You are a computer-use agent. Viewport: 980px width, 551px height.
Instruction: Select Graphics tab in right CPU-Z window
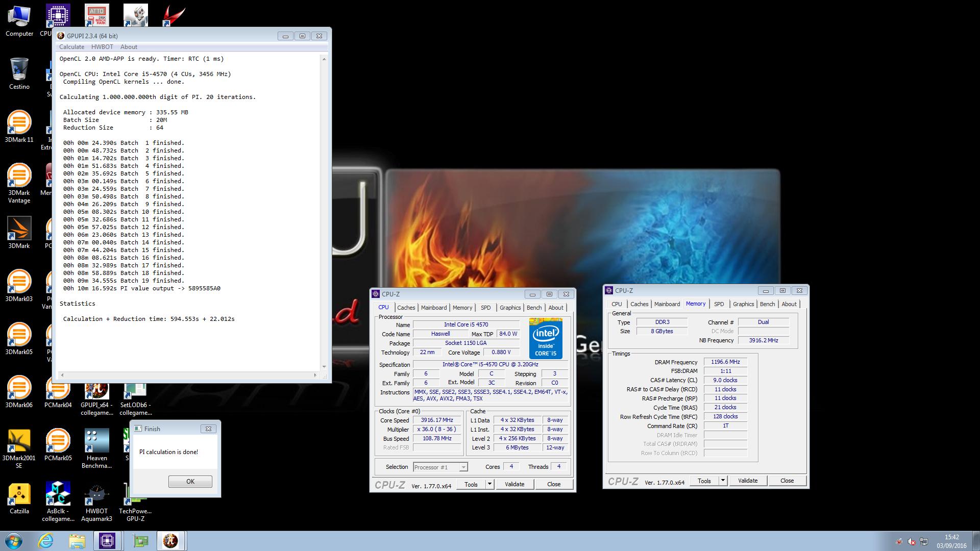(744, 304)
